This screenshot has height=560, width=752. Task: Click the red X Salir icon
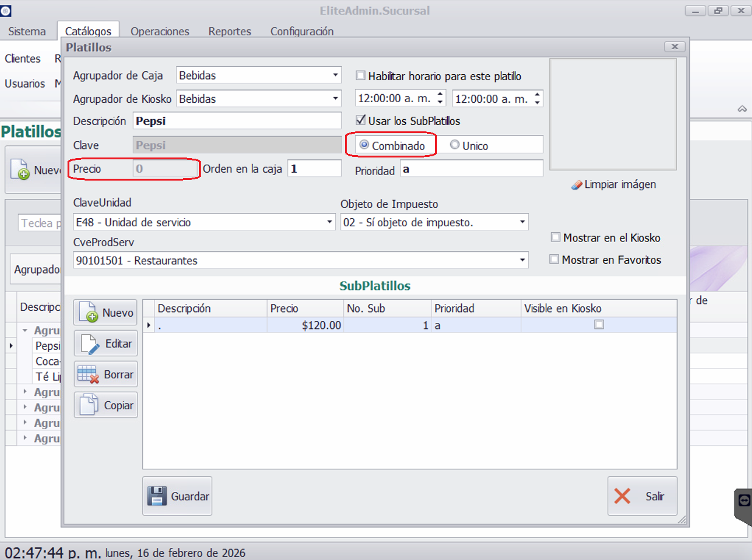tap(622, 496)
